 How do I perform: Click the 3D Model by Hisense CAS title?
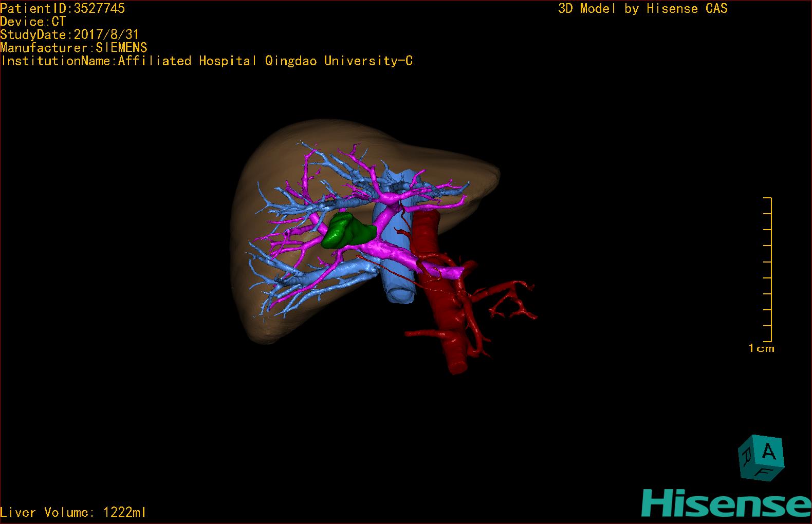[642, 8]
